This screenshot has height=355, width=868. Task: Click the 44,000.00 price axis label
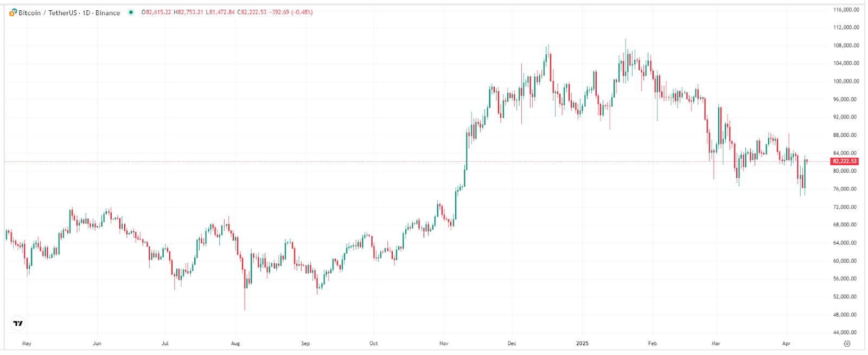tap(844, 332)
